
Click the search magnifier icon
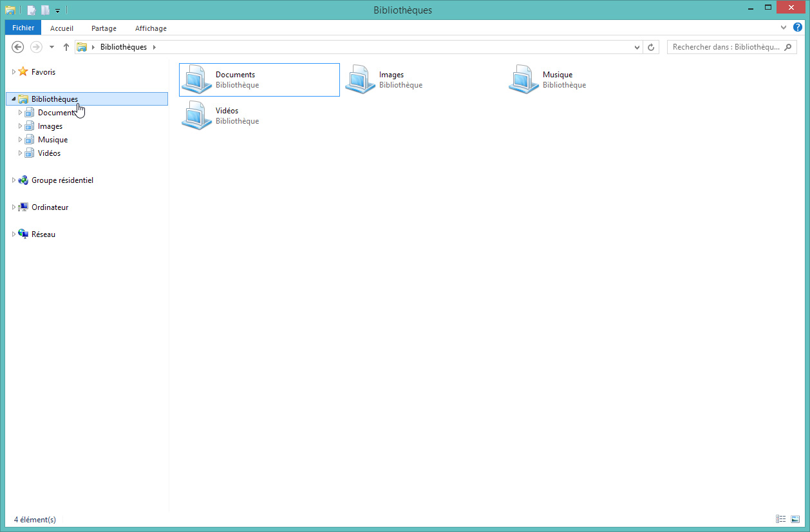pos(787,47)
